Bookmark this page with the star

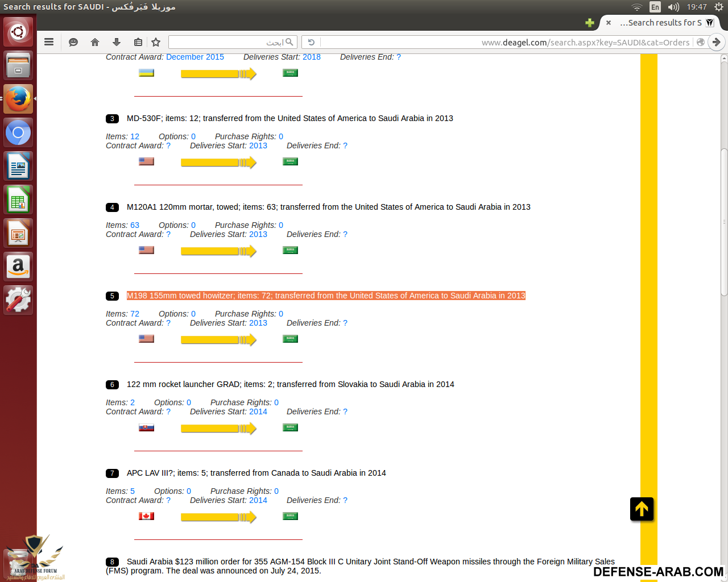156,42
